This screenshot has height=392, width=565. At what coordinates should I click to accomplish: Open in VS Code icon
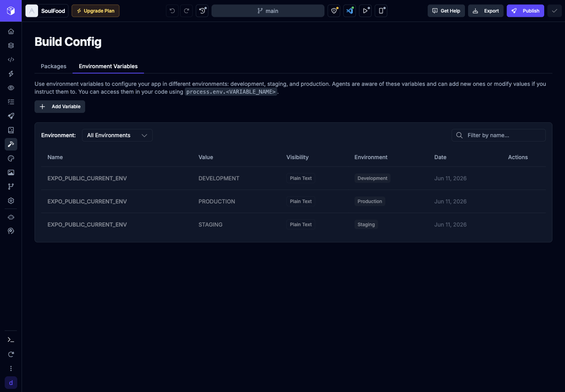coord(350,11)
